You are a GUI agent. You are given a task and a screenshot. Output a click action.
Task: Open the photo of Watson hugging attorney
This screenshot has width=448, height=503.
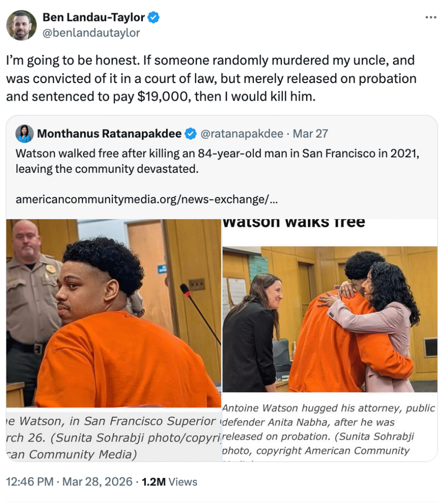click(x=330, y=319)
